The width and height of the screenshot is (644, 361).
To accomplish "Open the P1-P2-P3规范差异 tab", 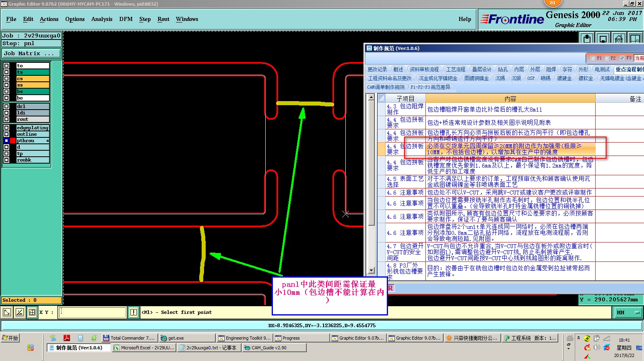I will pyautogui.click(x=430, y=87).
